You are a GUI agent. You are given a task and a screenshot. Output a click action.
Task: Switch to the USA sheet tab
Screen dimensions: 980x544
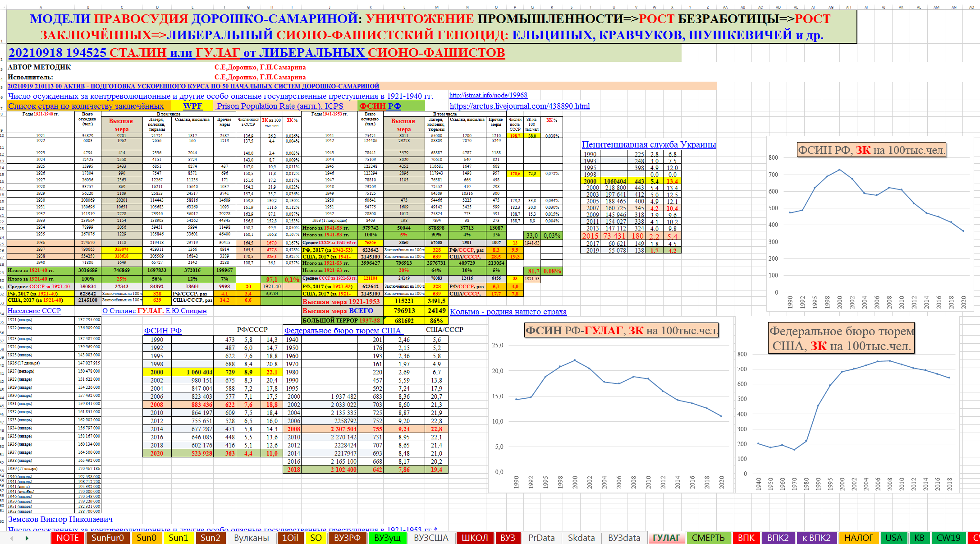tap(893, 538)
